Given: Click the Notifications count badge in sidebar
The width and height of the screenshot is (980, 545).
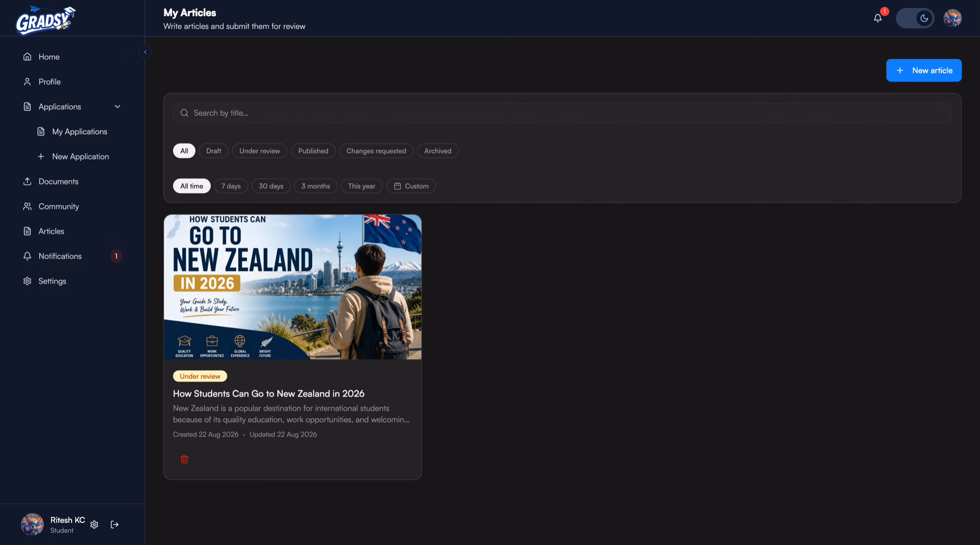Looking at the screenshot, I should (x=116, y=256).
